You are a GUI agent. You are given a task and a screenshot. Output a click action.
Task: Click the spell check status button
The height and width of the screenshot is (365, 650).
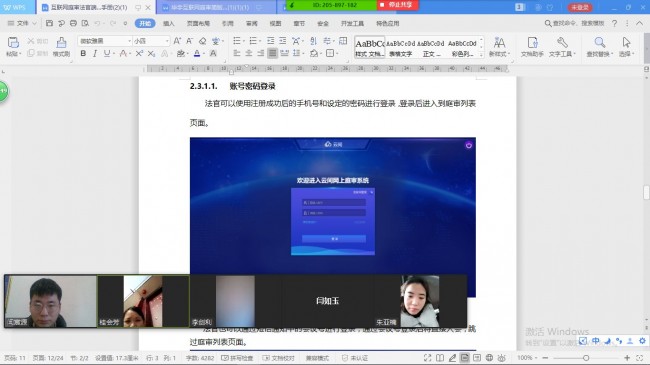237,358
